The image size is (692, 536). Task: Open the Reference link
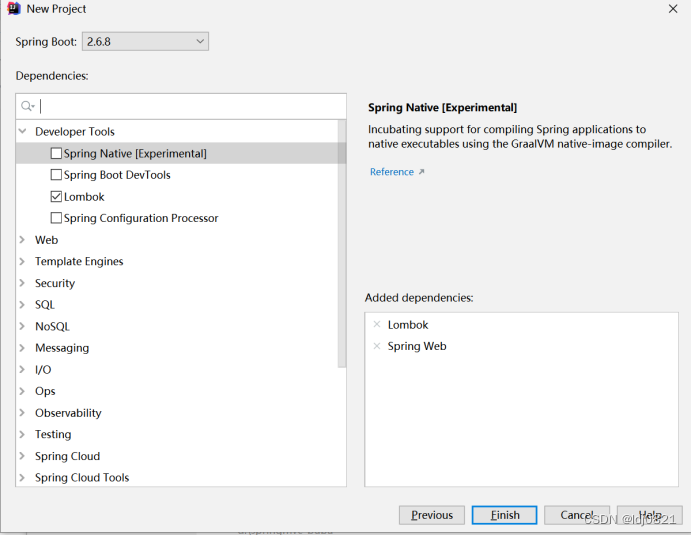(392, 172)
